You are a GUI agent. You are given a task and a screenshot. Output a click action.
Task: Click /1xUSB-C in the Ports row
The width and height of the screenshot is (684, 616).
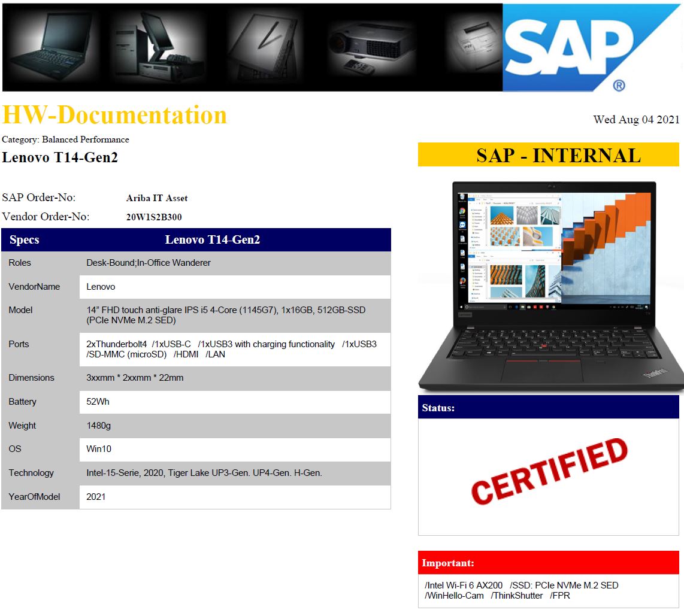point(171,344)
